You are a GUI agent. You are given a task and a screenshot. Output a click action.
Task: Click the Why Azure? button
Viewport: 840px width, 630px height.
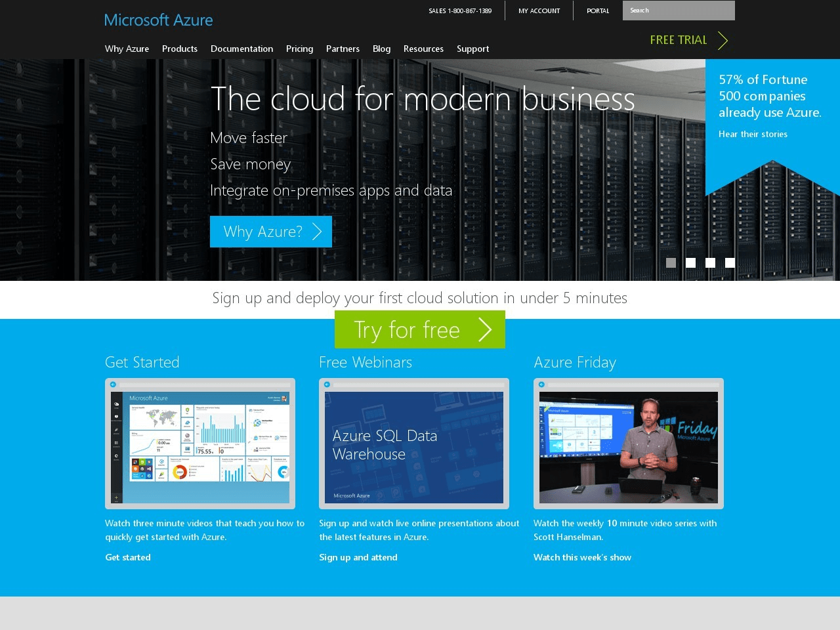click(271, 232)
